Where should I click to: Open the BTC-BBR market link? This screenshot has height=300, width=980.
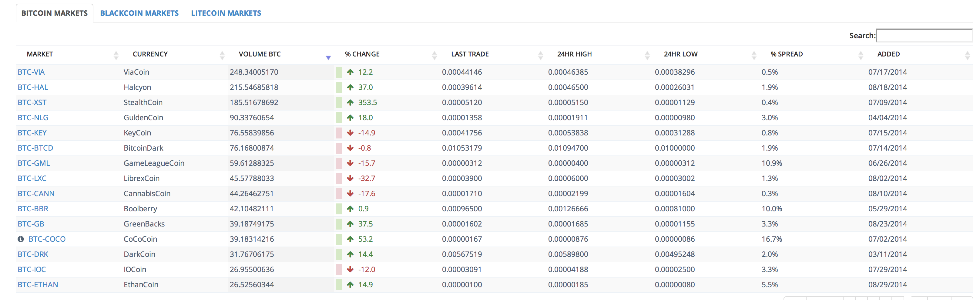point(33,209)
